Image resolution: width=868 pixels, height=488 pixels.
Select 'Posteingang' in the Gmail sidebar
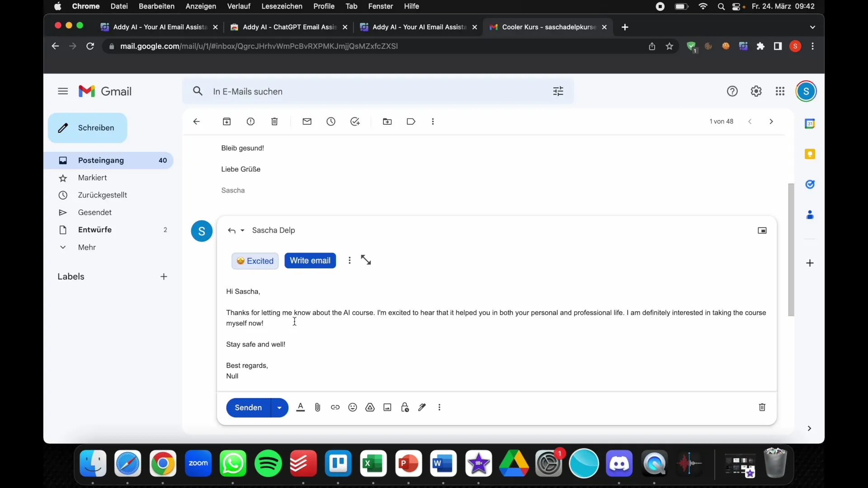tap(101, 160)
